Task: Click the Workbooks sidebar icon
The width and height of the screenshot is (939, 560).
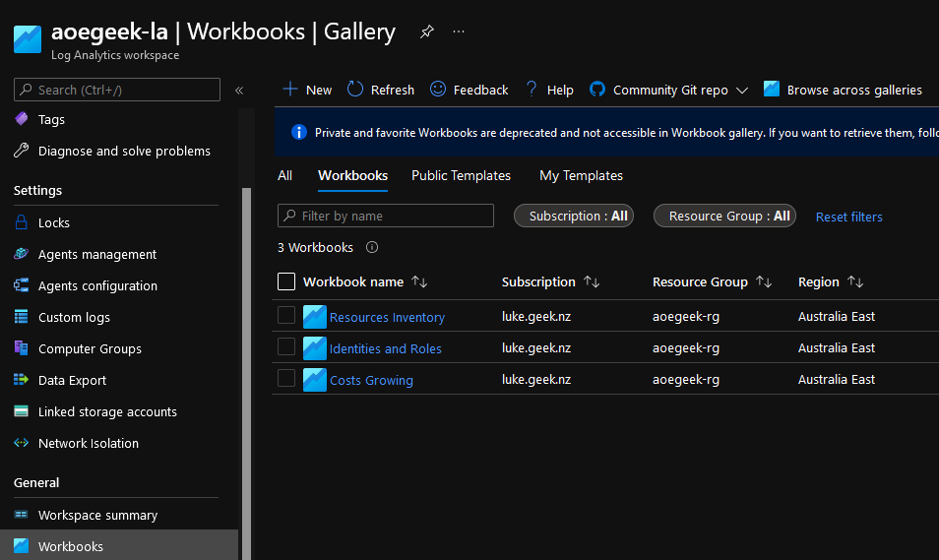Action: [x=21, y=545]
